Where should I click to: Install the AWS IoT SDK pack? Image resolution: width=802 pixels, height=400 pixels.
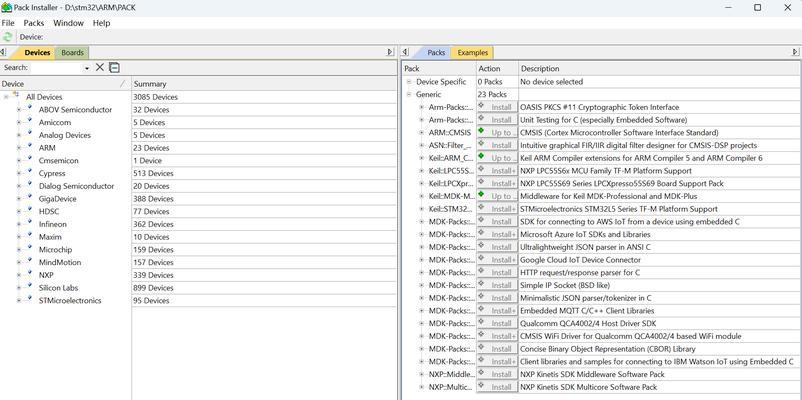(x=497, y=221)
